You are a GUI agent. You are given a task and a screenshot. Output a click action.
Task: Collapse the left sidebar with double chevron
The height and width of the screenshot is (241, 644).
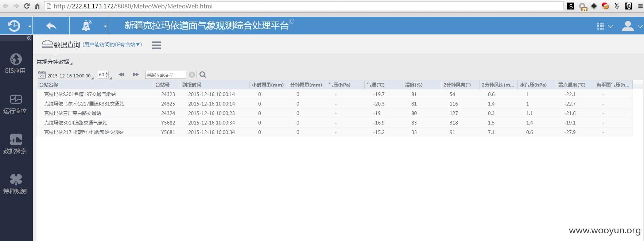click(x=29, y=38)
